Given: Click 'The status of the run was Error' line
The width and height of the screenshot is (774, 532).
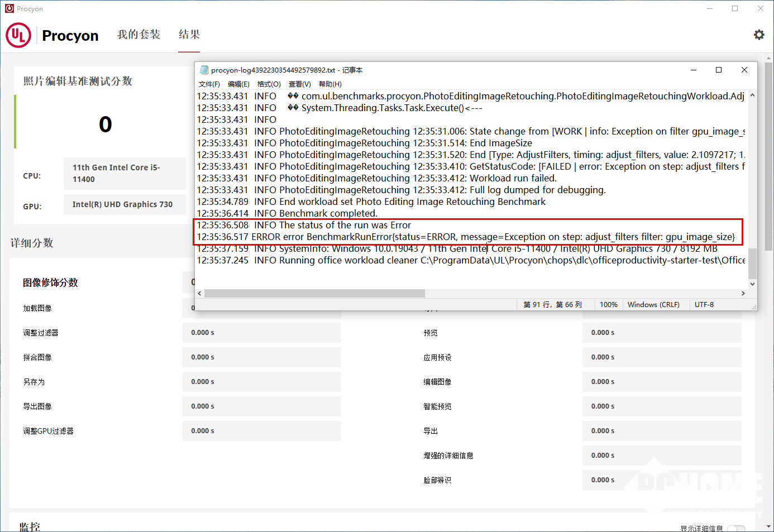Looking at the screenshot, I should coord(304,225).
